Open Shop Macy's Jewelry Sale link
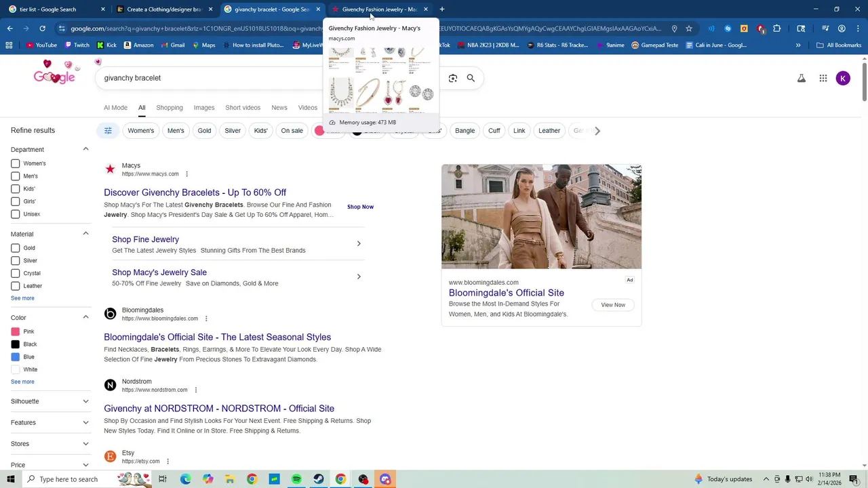Viewport: 868px width, 488px height. click(x=159, y=272)
